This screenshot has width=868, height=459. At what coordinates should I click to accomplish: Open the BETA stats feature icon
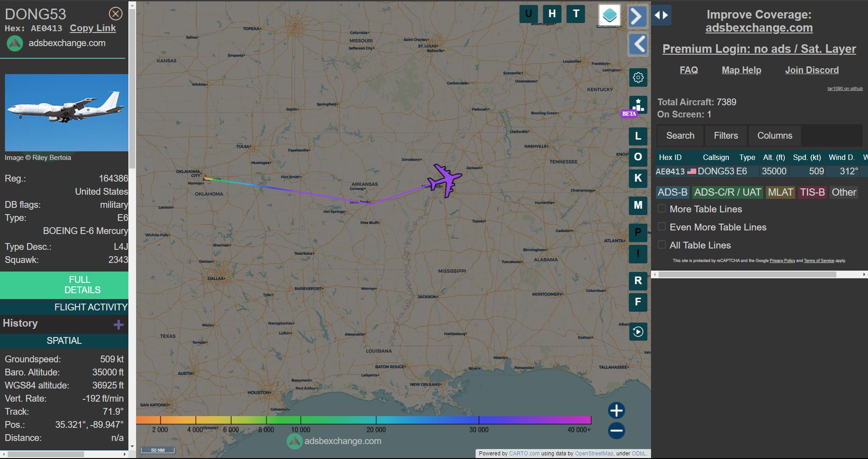point(638,105)
